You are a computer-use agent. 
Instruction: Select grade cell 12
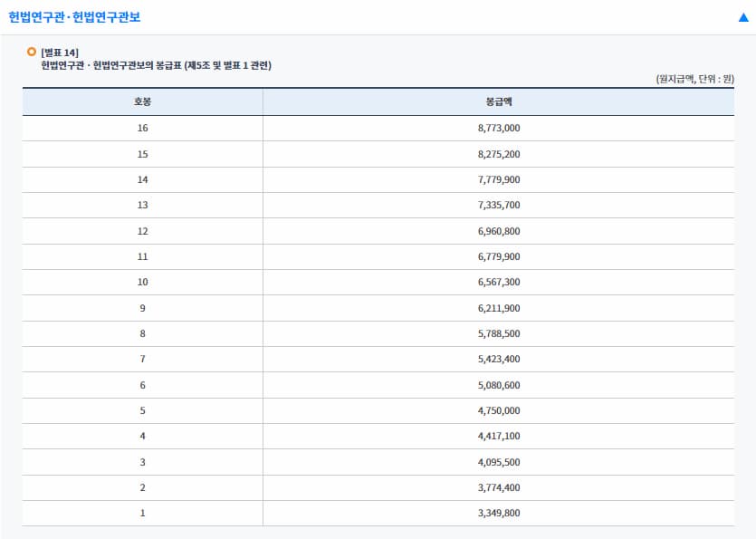click(x=143, y=231)
